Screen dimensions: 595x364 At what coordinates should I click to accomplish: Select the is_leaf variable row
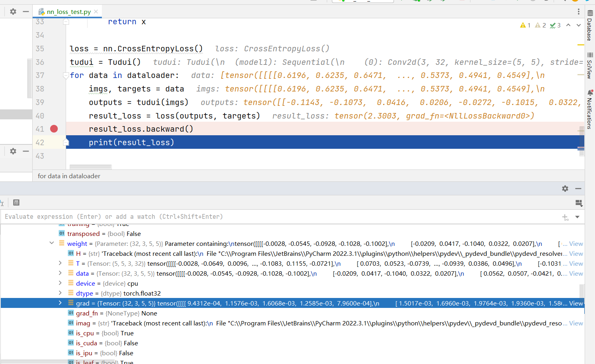pos(293,362)
